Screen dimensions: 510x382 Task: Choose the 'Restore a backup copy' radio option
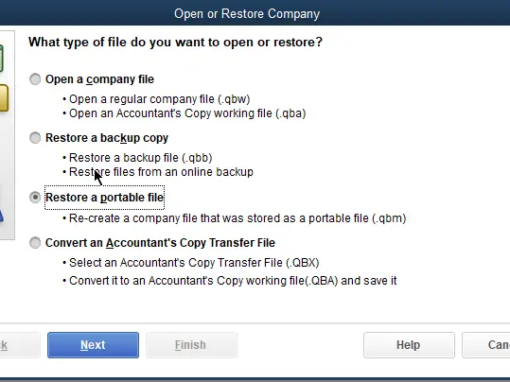35,138
